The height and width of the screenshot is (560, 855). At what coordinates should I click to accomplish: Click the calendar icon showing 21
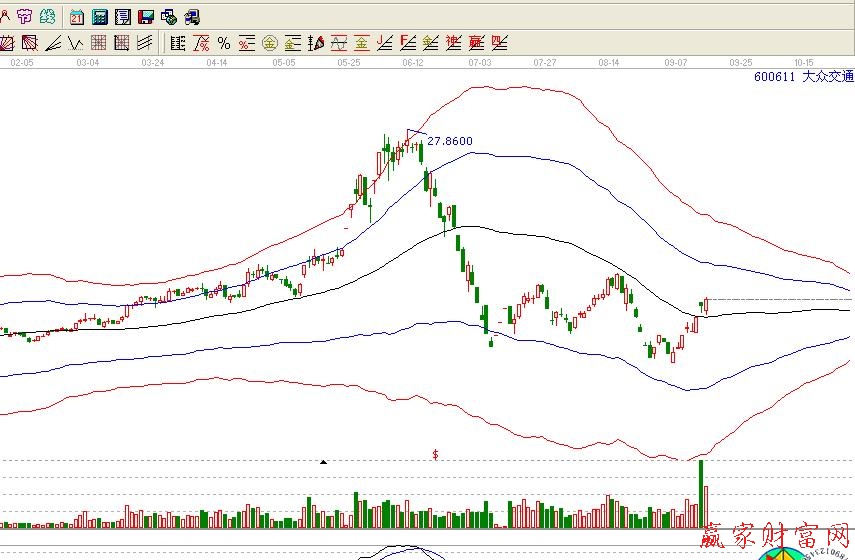click(x=77, y=17)
